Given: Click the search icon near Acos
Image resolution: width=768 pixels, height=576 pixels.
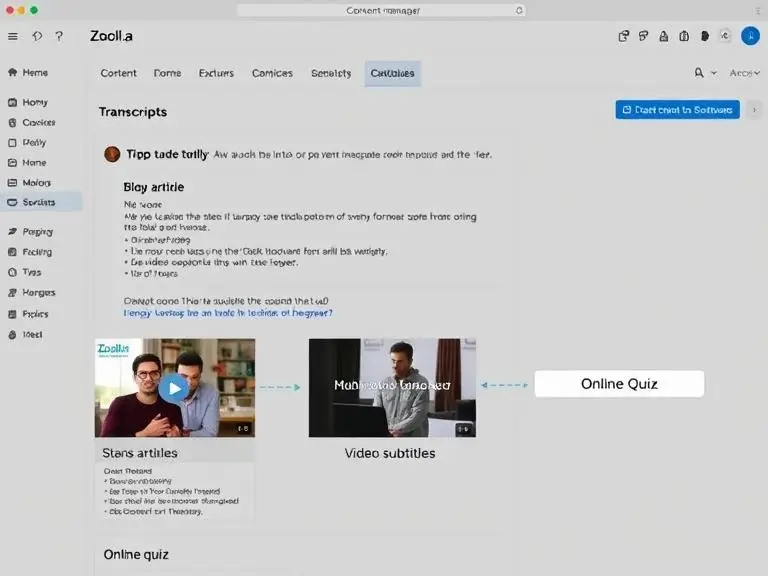Looking at the screenshot, I should click(x=699, y=73).
